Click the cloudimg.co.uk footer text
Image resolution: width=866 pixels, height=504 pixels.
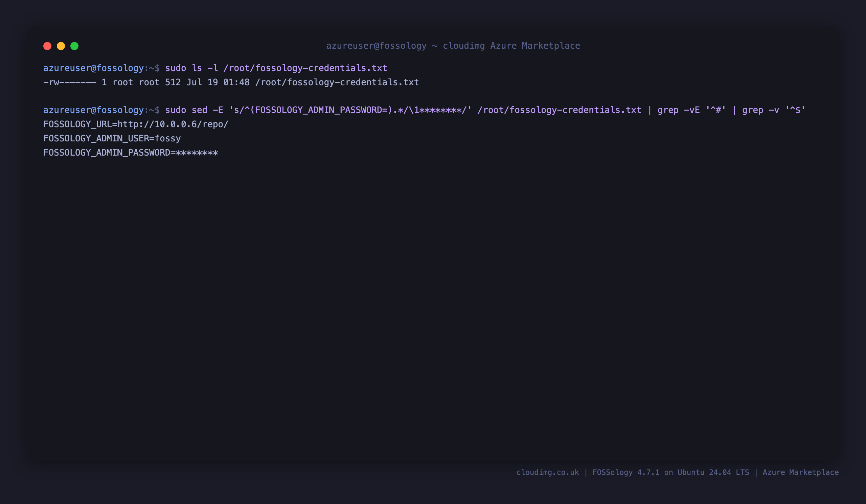pyautogui.click(x=547, y=473)
